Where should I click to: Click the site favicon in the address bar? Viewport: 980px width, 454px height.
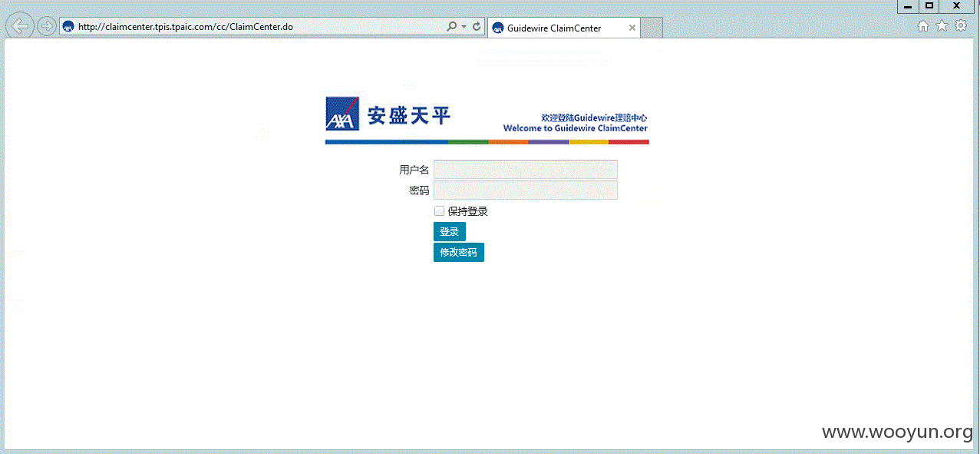point(68,27)
